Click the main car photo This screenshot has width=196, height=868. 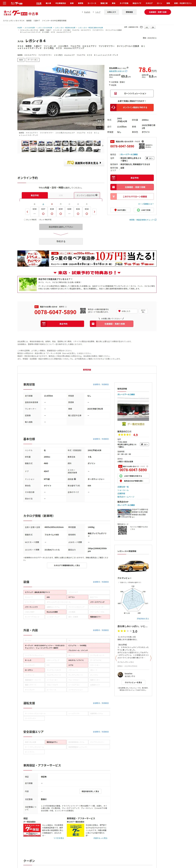point(61,97)
